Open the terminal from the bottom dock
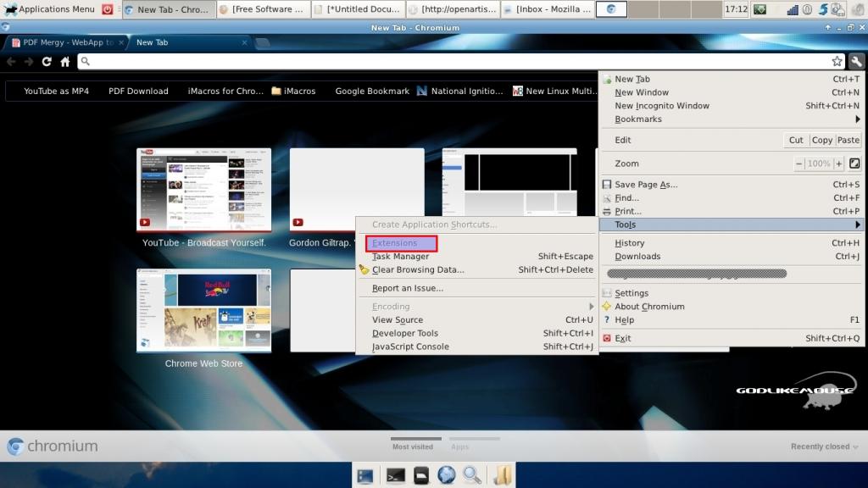The width and height of the screenshot is (868, 488). [395, 475]
